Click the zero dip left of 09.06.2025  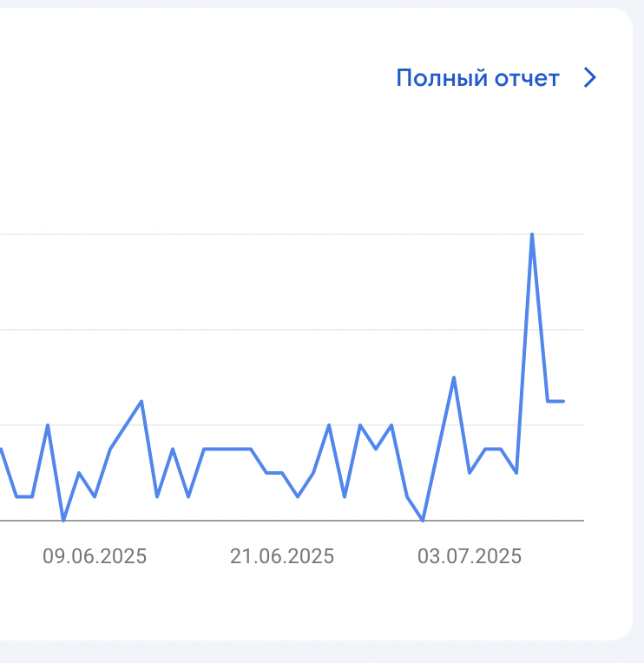click(x=63, y=520)
